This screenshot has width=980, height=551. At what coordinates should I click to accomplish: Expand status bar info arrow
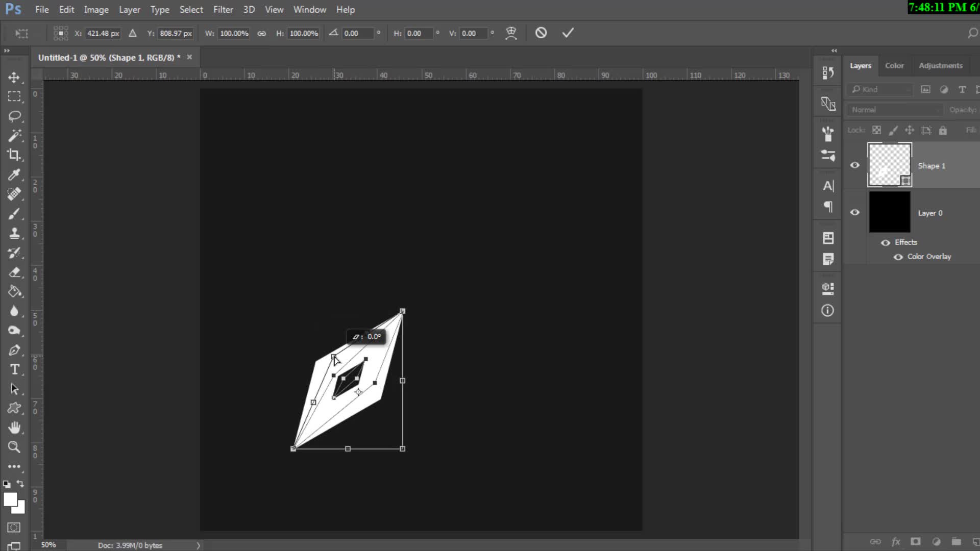199,545
